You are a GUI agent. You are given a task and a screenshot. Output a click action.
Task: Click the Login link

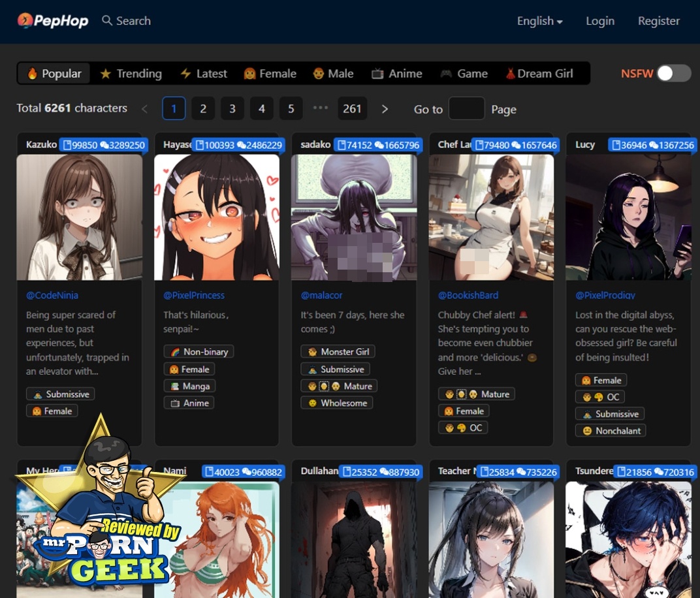[599, 21]
